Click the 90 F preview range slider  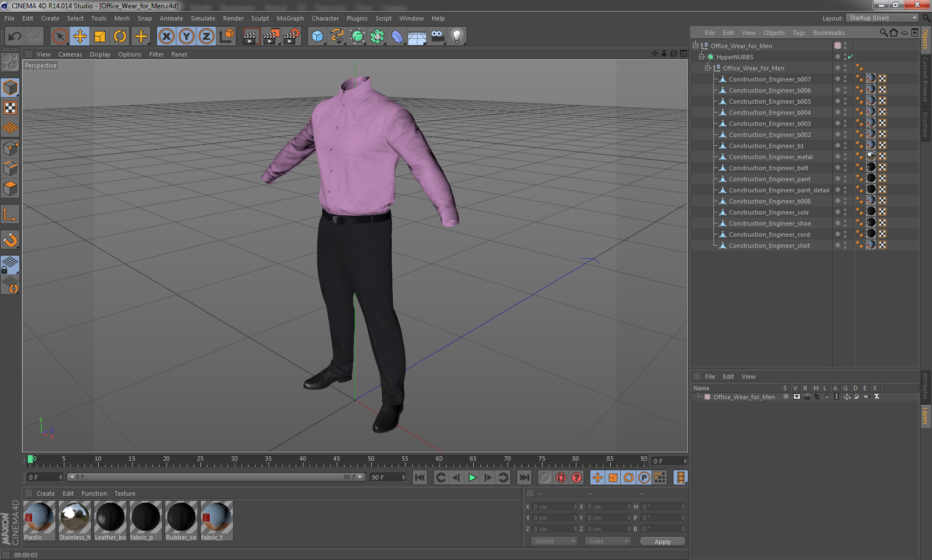(x=216, y=477)
